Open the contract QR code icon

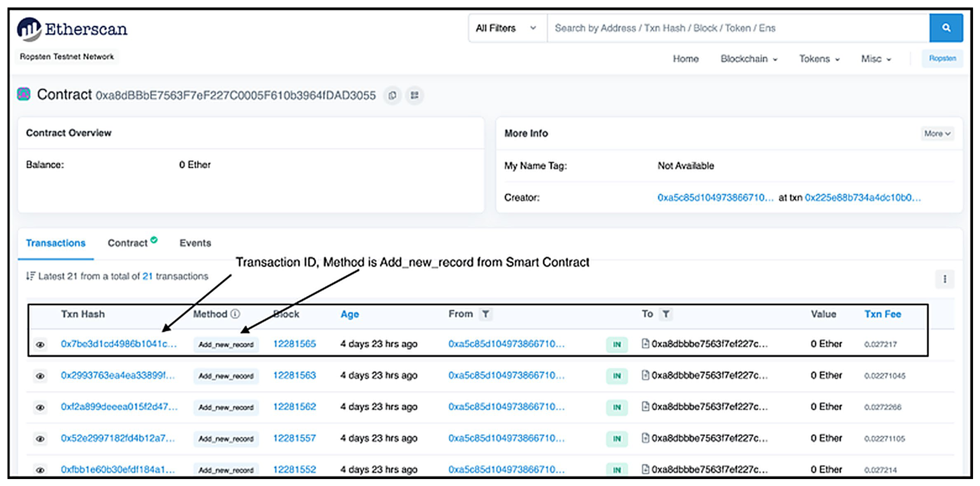coord(415,95)
